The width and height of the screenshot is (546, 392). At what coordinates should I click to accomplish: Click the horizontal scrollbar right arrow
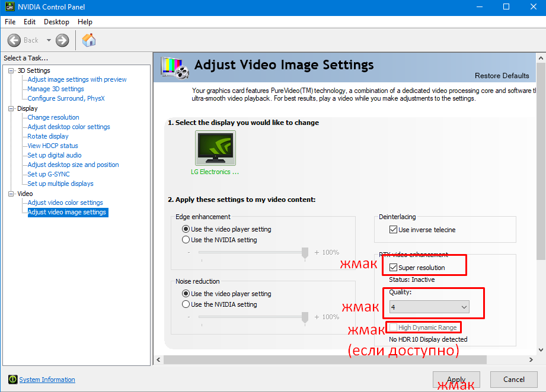531,359
